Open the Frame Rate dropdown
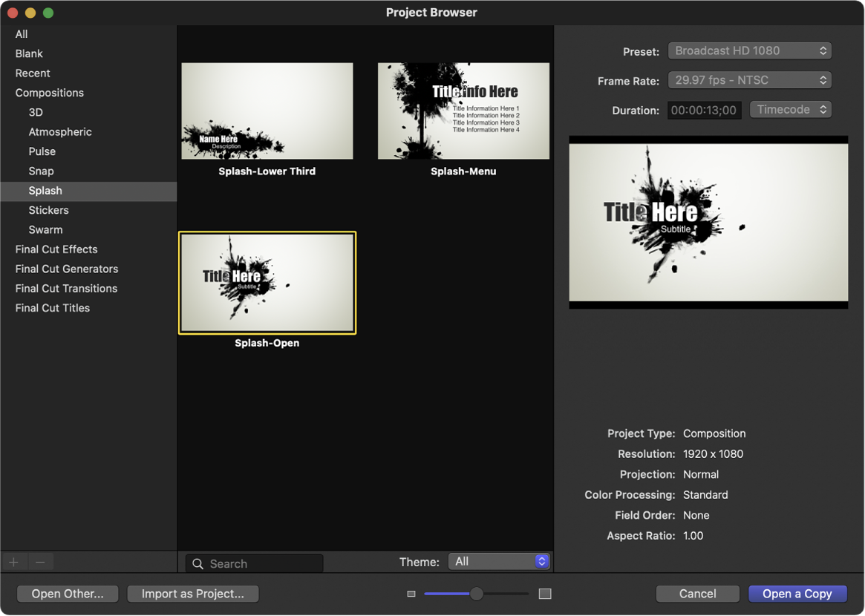Screen dimensions: 865x616 coord(749,80)
